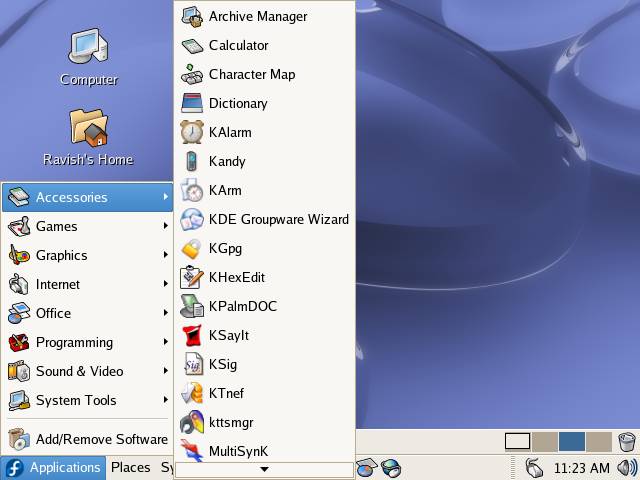Screen dimensions: 640x480
Task: Switch to the fourth workspace
Action: coord(598,441)
